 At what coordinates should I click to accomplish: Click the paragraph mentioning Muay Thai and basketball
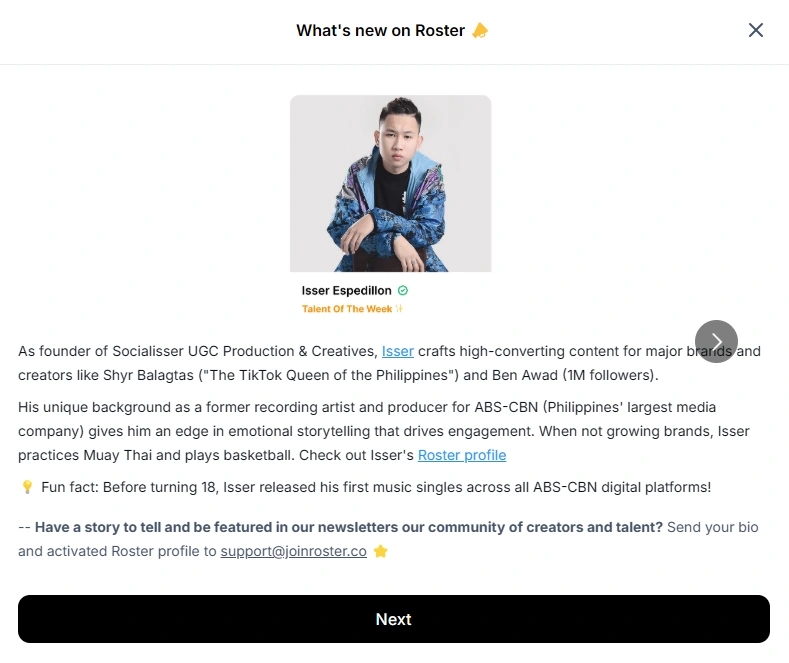coord(384,431)
